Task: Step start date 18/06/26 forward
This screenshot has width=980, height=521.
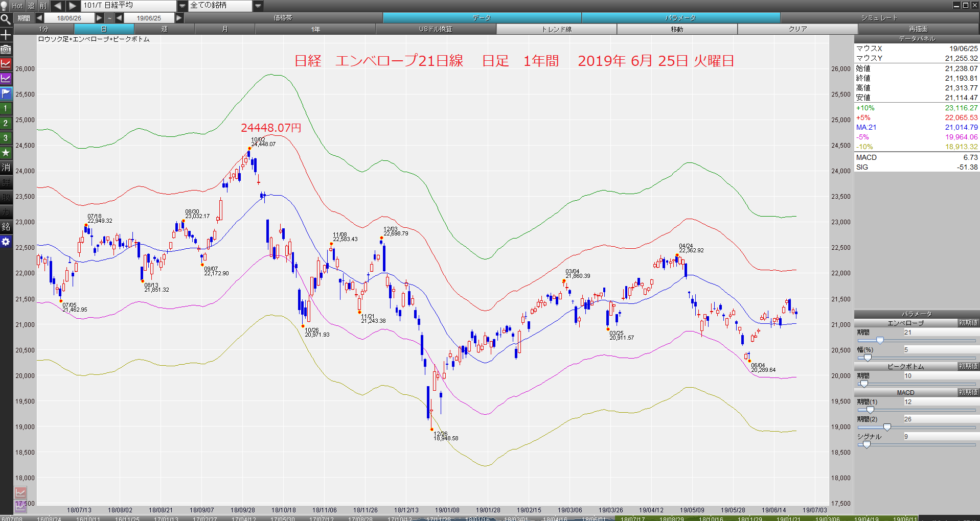Action: [x=100, y=18]
